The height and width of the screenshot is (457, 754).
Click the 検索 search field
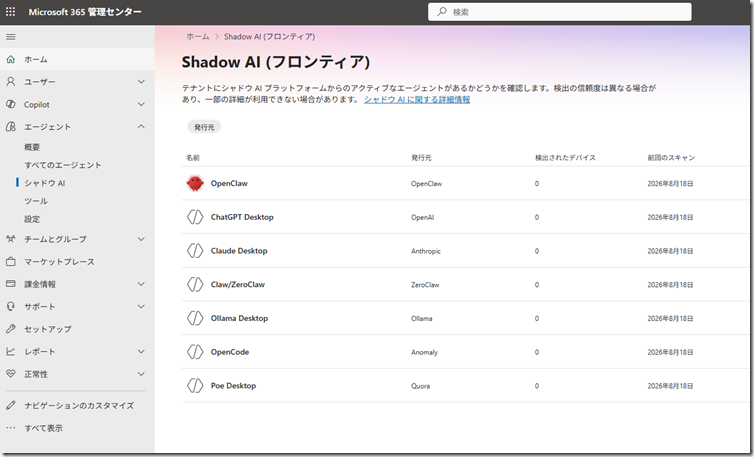[x=560, y=12]
